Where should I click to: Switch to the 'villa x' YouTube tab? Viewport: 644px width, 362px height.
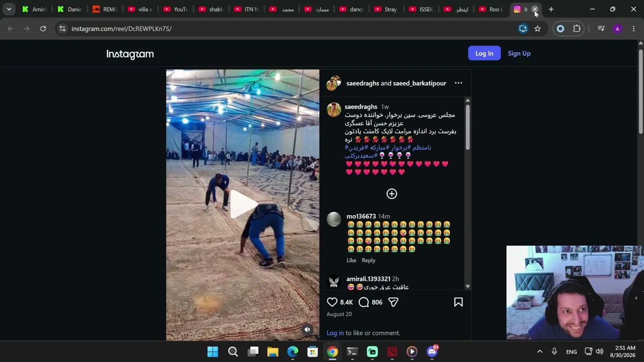(140, 9)
